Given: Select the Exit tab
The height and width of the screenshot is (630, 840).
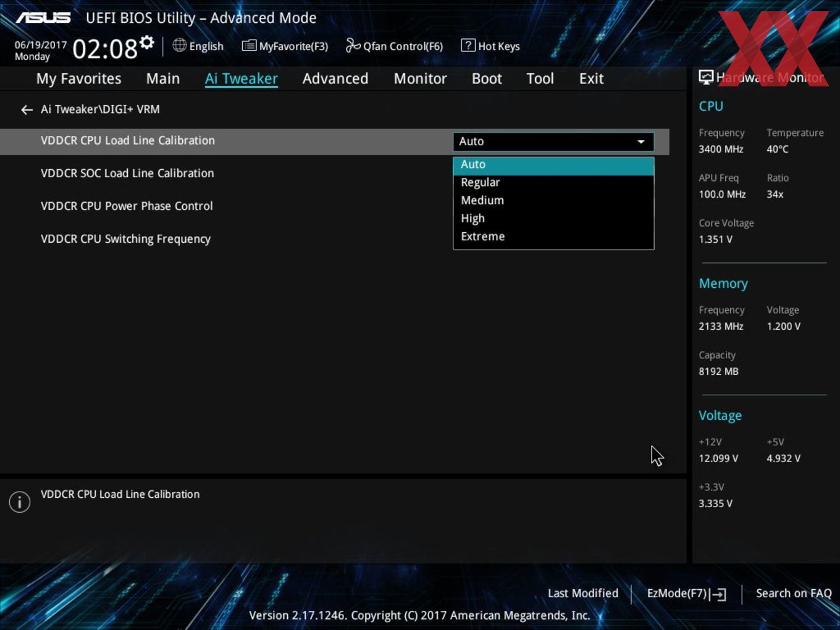Looking at the screenshot, I should pos(591,78).
